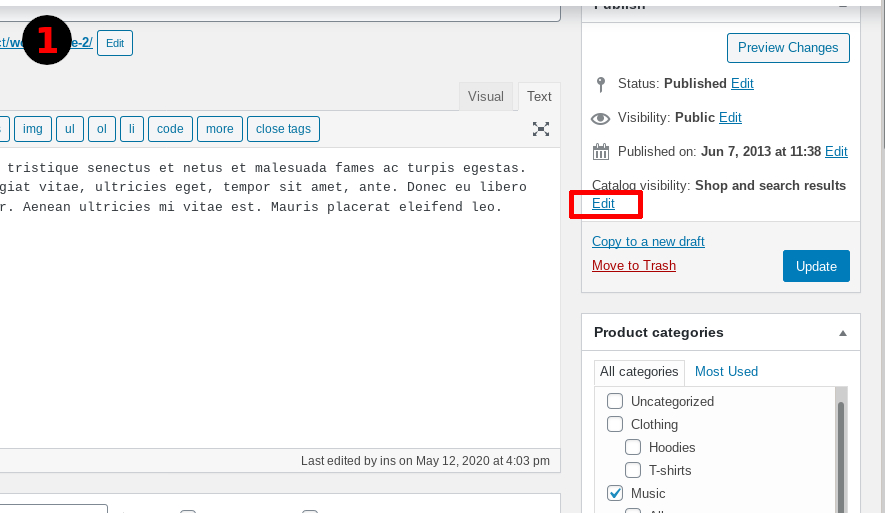Select the Most Used tab
The image size is (885, 513).
click(726, 372)
